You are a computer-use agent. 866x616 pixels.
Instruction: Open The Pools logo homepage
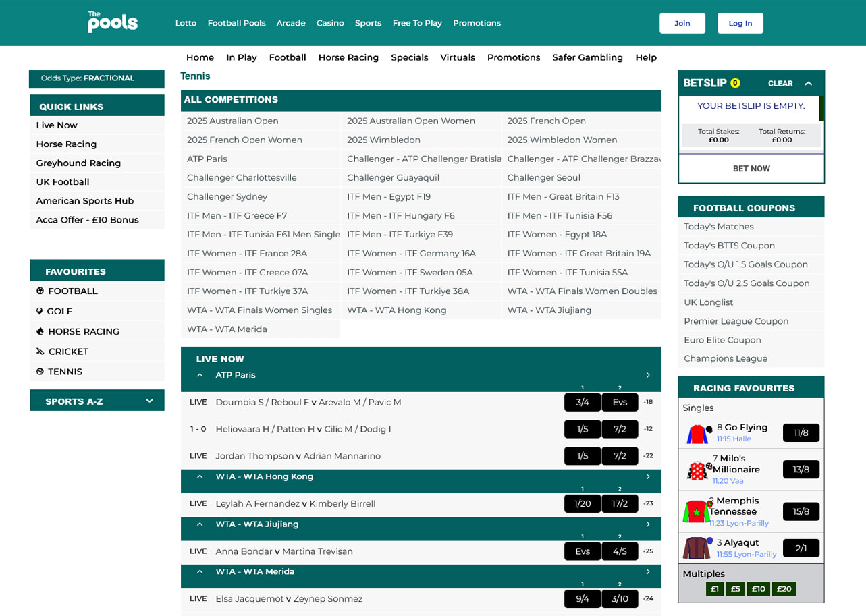click(113, 22)
